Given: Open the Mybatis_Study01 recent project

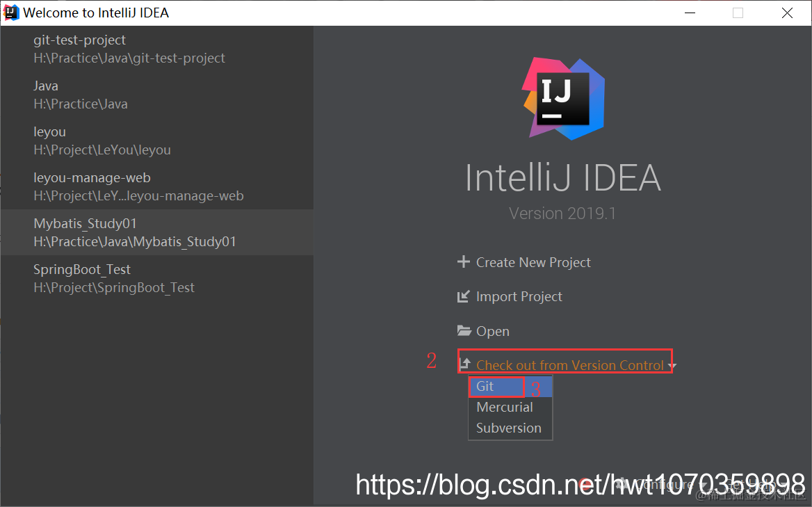Looking at the screenshot, I should [x=156, y=232].
